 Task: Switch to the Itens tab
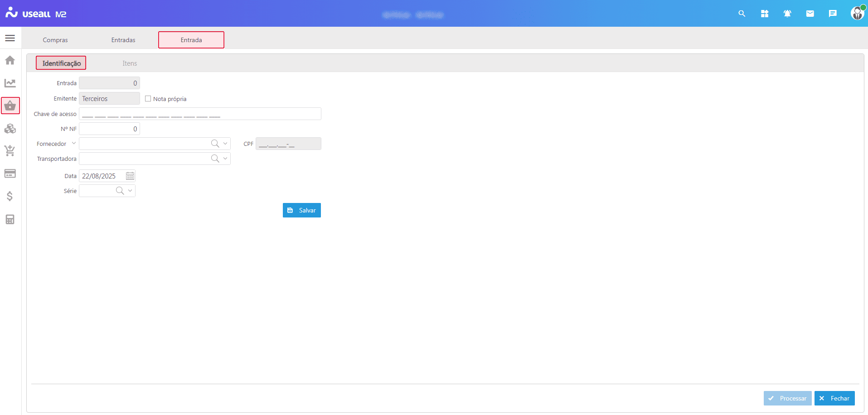point(130,63)
